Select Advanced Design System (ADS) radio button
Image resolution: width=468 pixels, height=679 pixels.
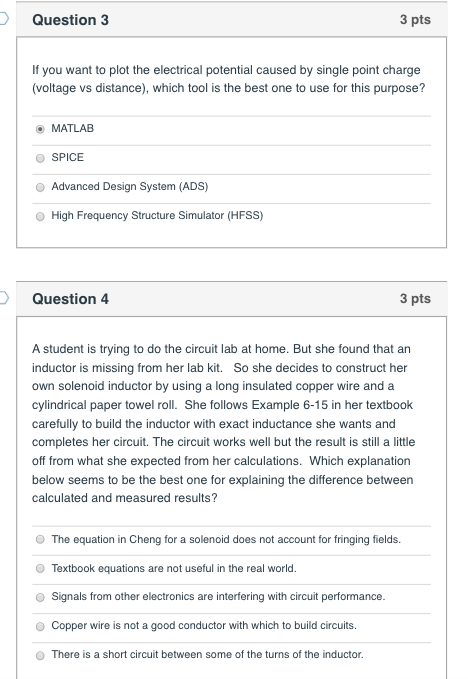(40, 187)
